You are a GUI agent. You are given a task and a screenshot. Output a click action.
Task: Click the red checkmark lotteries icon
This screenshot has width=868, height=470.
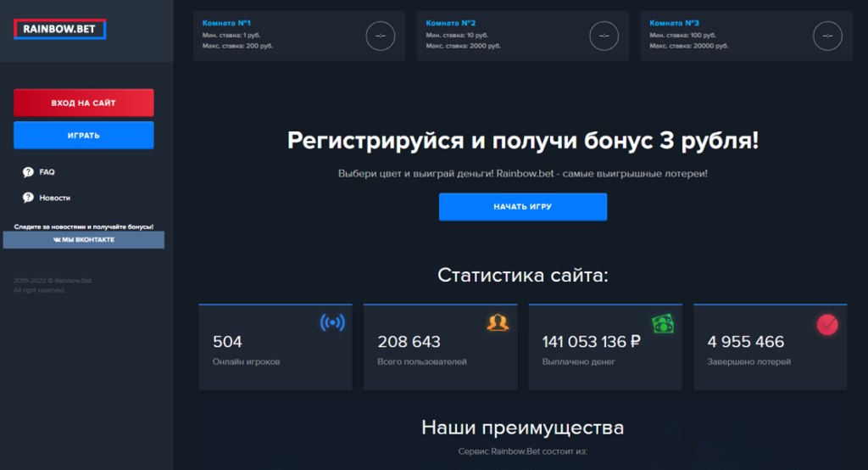[x=827, y=324]
